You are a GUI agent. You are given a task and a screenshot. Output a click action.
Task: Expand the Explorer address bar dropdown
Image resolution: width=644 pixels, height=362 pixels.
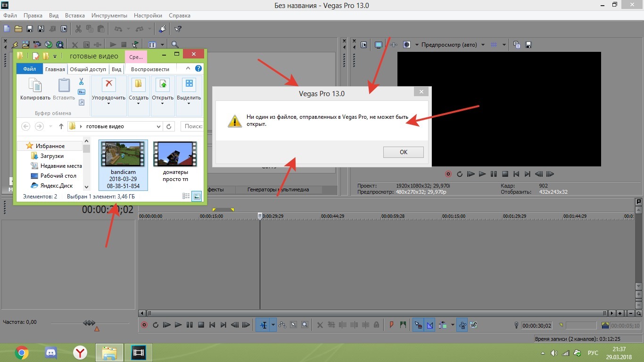click(x=158, y=126)
